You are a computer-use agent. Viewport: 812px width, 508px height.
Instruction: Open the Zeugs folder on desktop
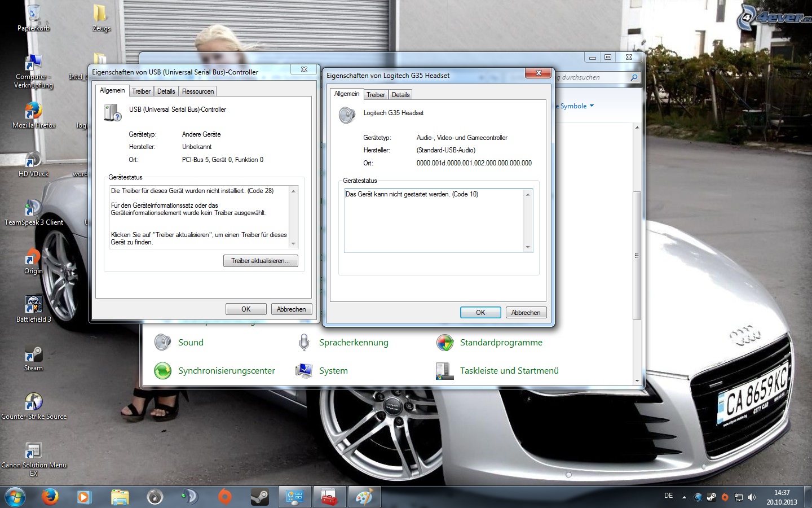point(101,18)
